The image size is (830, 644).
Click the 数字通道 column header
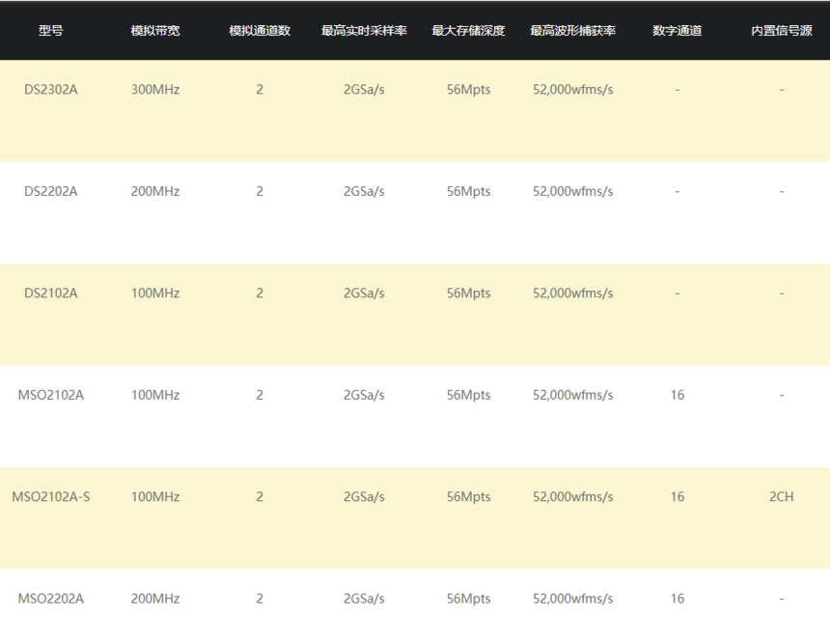coord(677,31)
